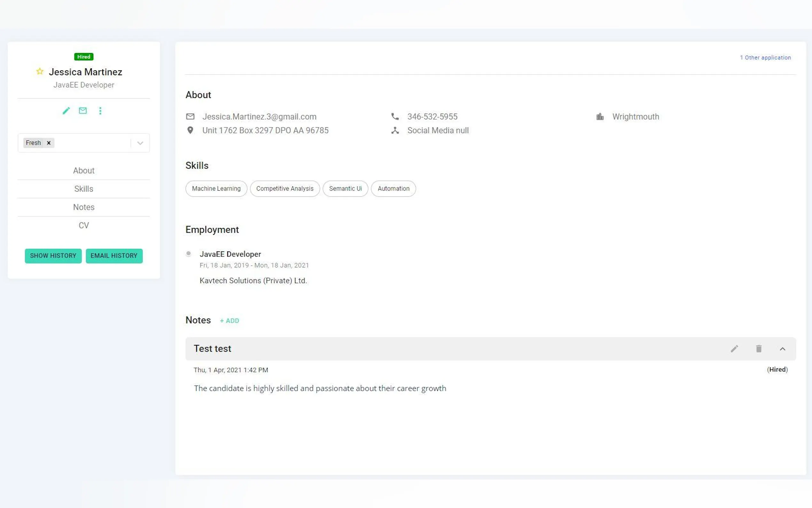The height and width of the screenshot is (508, 812).
Task: Click the green email envelope icon
Action: pos(83,111)
